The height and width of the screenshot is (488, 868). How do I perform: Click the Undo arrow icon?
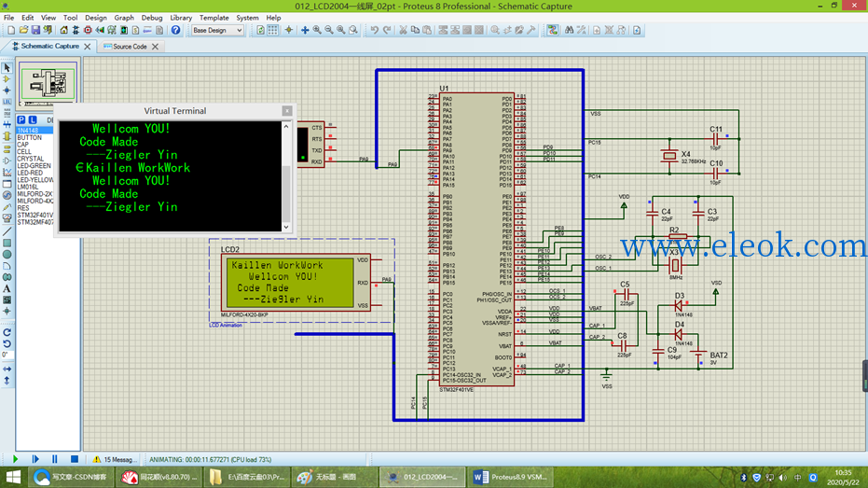point(375,30)
